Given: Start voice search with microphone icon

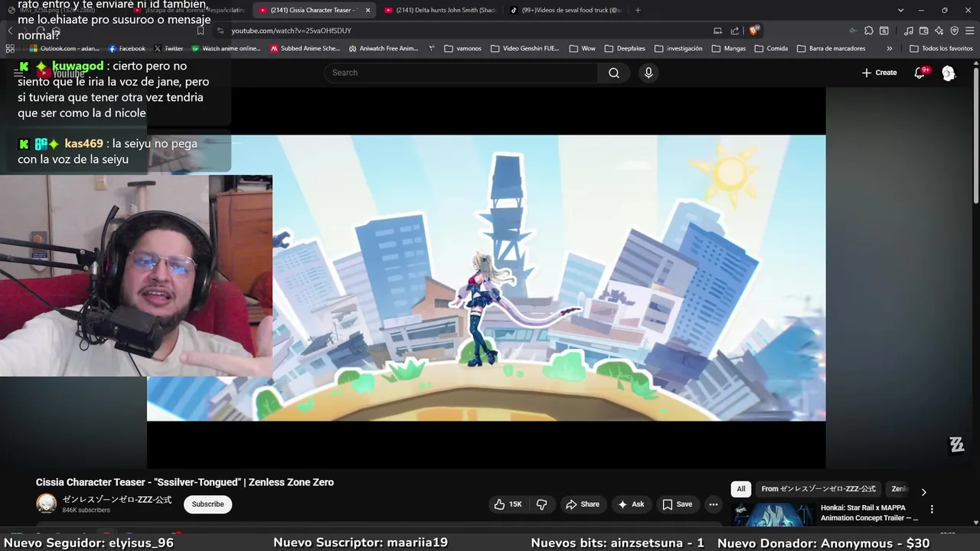Looking at the screenshot, I should pos(648,73).
